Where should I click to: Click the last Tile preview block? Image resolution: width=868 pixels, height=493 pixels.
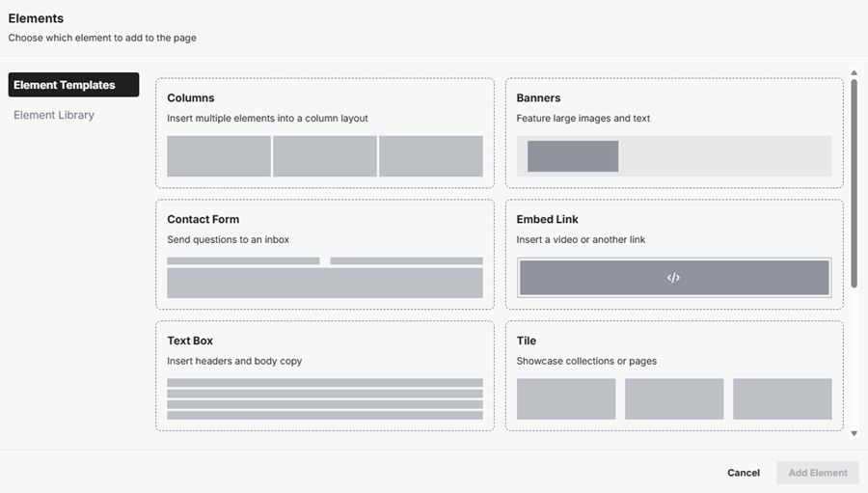click(782, 398)
